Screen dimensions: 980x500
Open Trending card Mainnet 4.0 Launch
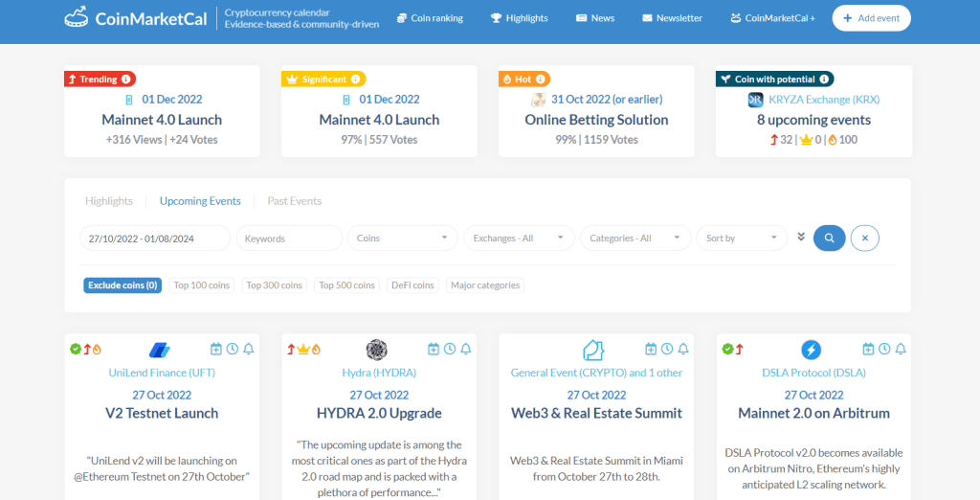(x=162, y=120)
